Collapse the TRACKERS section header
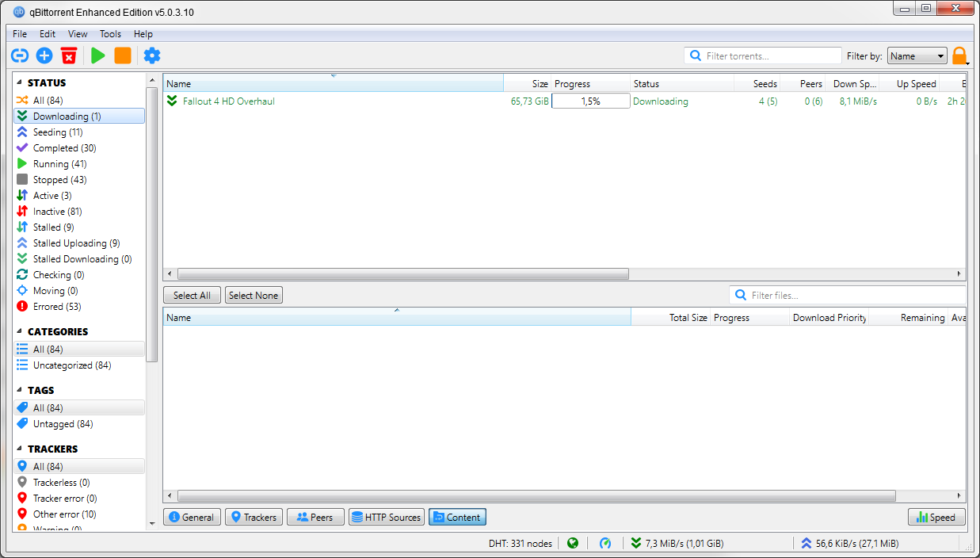The image size is (980, 558). click(x=48, y=449)
